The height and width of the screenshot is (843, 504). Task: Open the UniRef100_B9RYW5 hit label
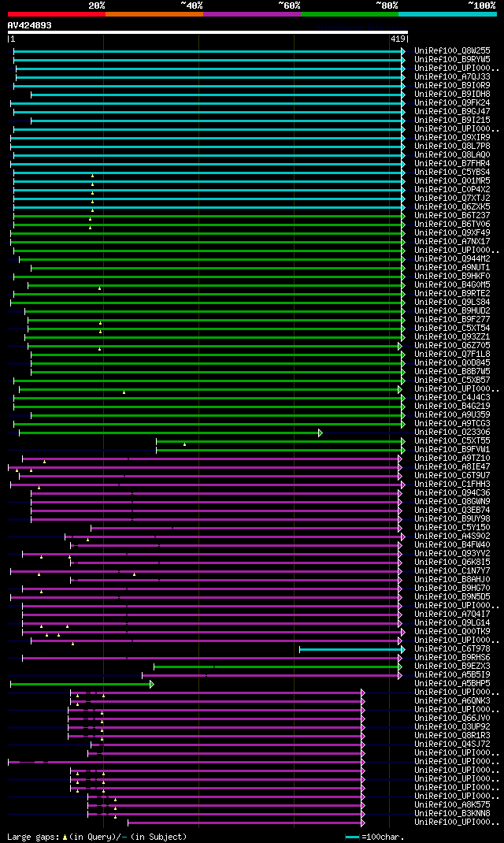(452, 60)
